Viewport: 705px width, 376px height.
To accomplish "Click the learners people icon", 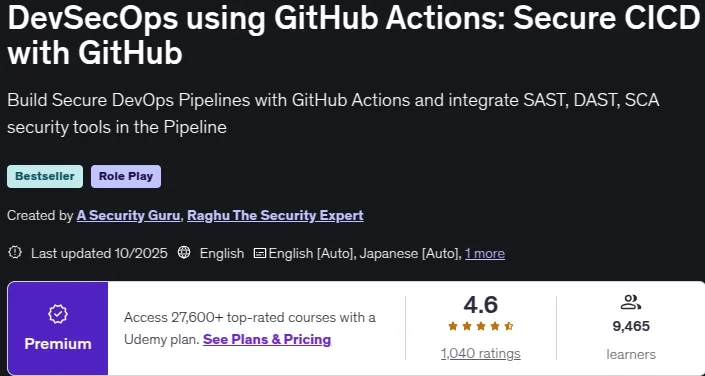I will 630,302.
